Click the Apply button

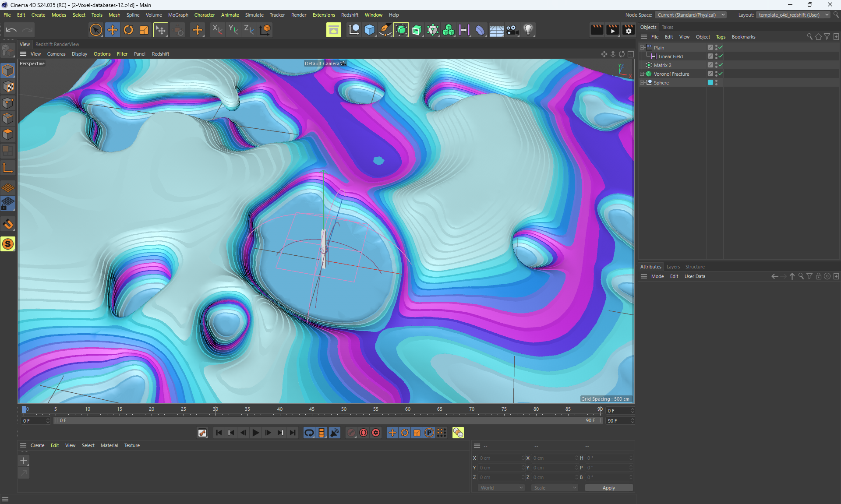(608, 488)
